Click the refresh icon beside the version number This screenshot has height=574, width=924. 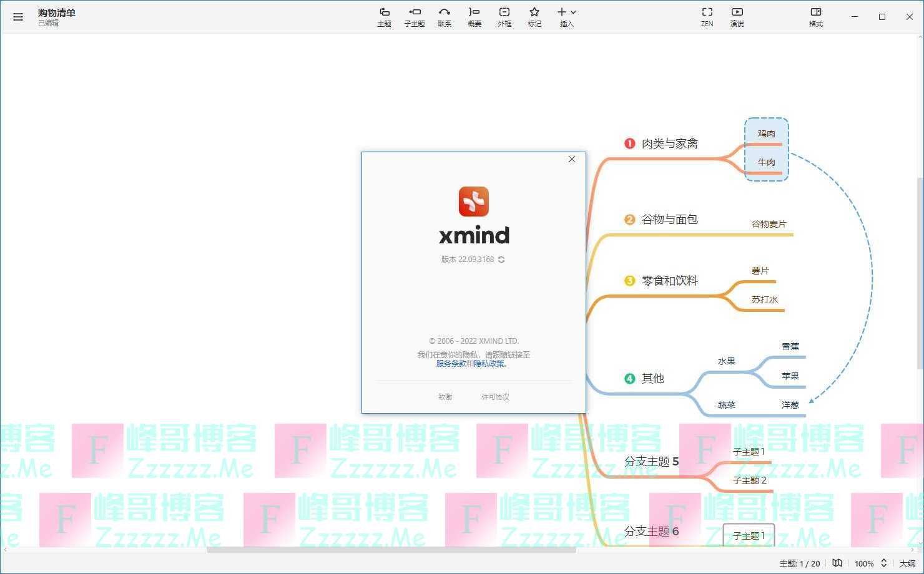pos(501,260)
